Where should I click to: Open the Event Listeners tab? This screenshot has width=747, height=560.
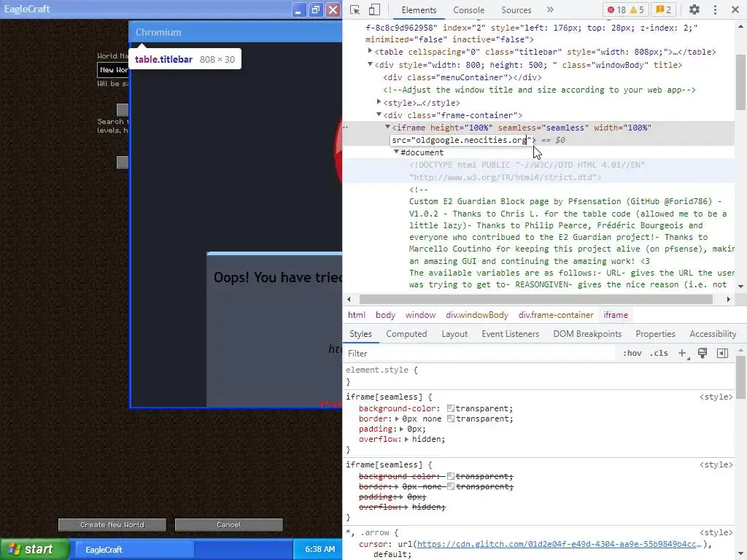510,334
